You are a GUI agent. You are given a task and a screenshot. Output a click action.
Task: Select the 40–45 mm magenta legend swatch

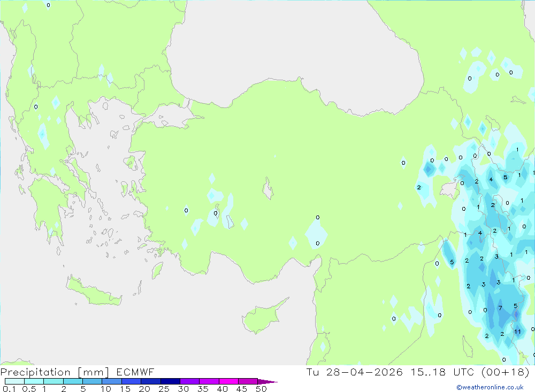click(x=228, y=381)
